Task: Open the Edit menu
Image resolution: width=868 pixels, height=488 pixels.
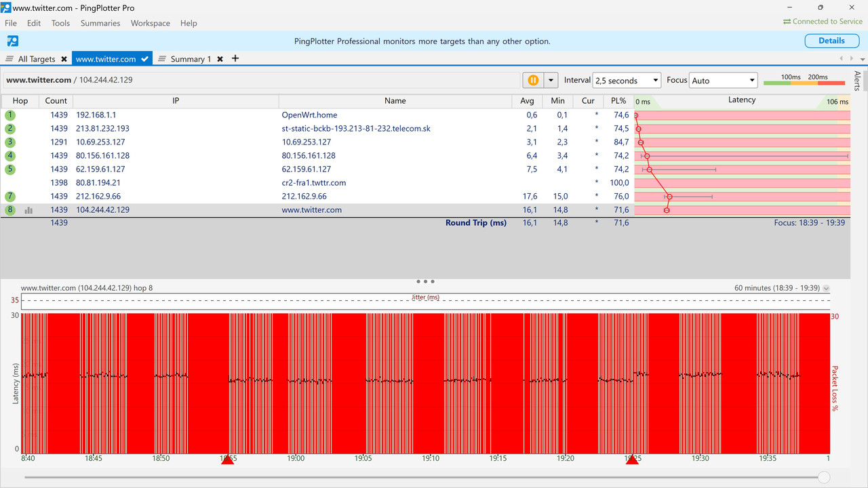Action: pos(34,23)
